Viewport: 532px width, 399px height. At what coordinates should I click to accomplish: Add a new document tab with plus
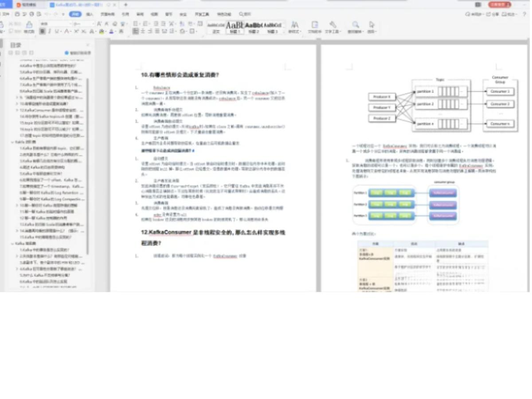coord(125,4)
